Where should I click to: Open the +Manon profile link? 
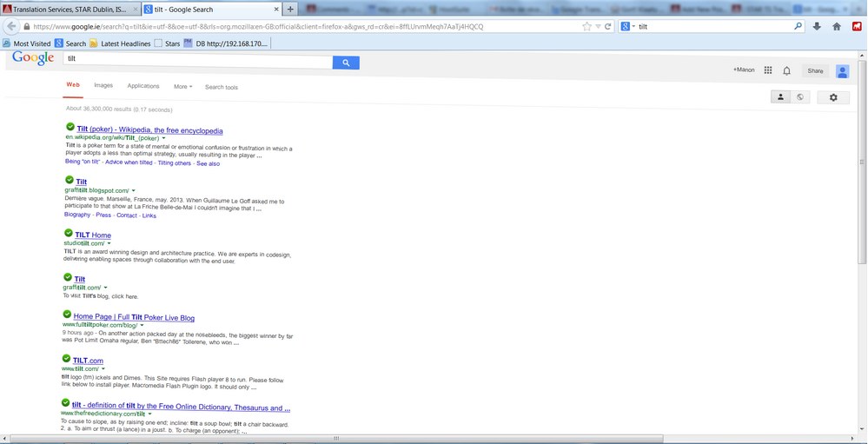point(744,70)
